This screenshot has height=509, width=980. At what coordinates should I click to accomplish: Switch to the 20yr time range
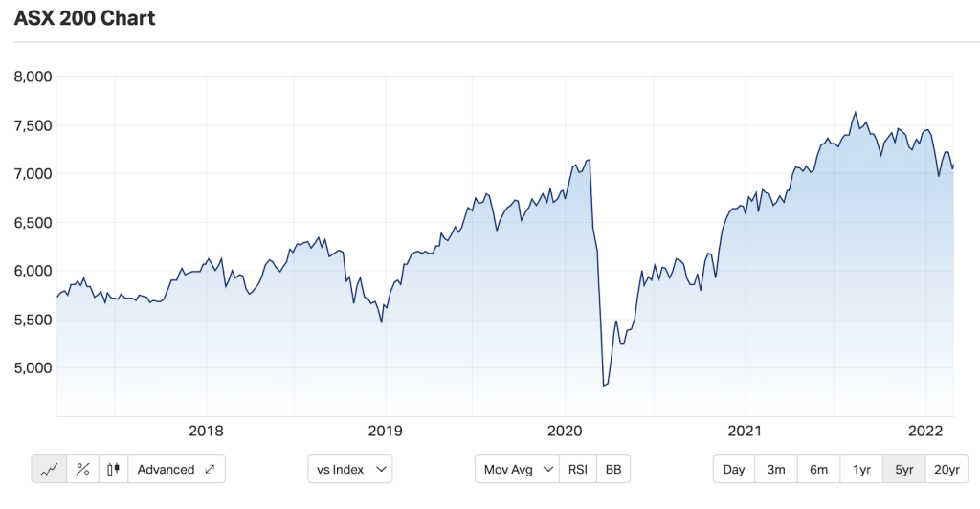tap(947, 469)
